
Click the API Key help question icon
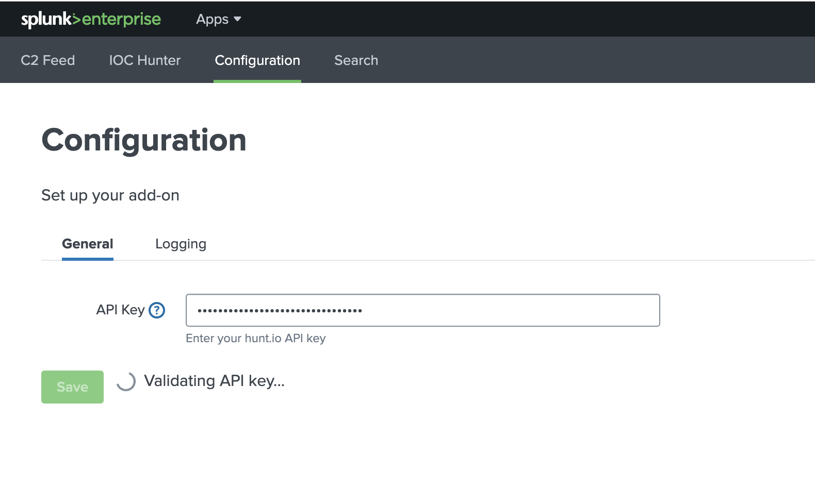tap(157, 310)
